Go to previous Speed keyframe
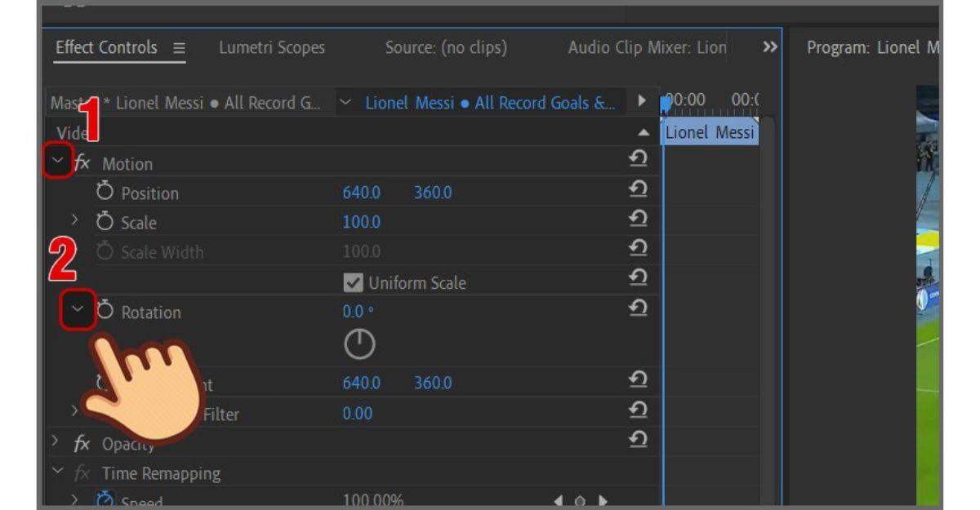 pos(559,501)
